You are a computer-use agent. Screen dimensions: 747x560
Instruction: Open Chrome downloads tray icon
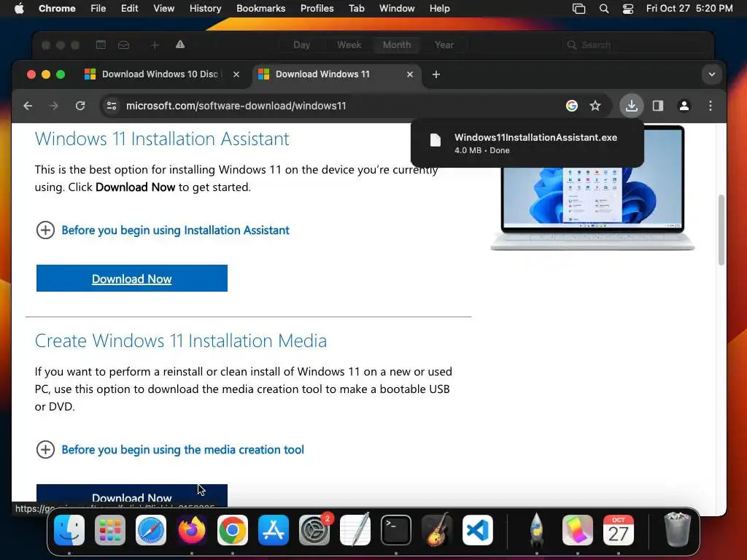(x=632, y=106)
